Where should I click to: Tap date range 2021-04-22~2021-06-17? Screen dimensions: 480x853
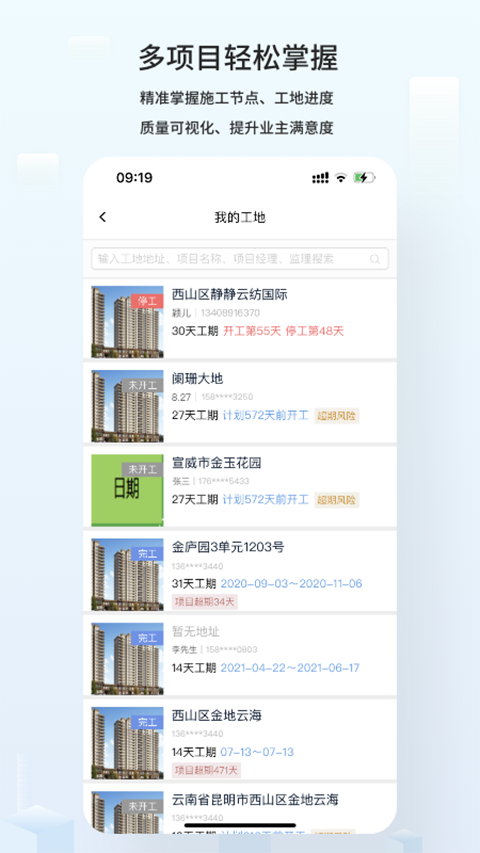(290, 668)
